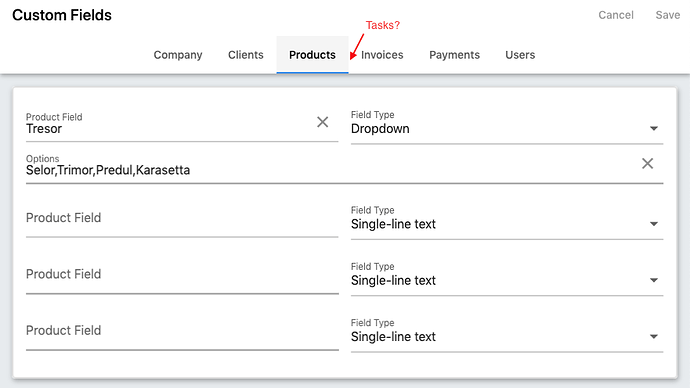The image size is (690, 388).
Task: Click the Options text field with Selor,Trimor
Action: click(331, 168)
